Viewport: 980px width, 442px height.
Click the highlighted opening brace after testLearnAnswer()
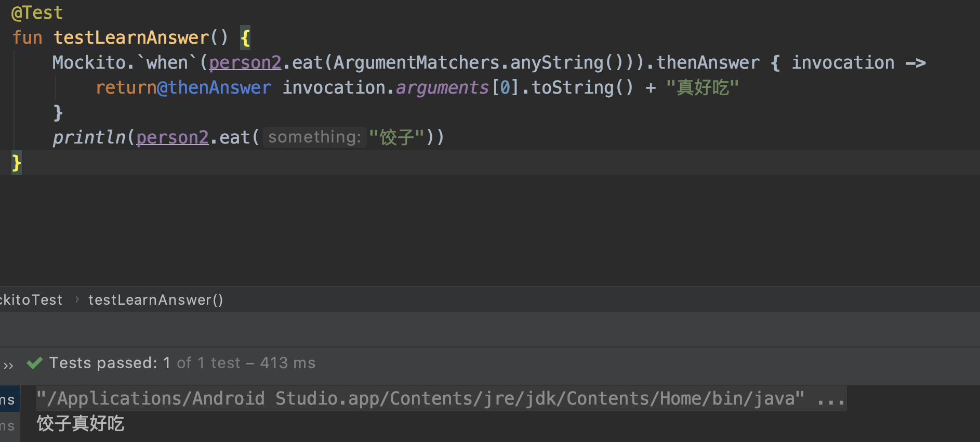pyautogui.click(x=245, y=37)
